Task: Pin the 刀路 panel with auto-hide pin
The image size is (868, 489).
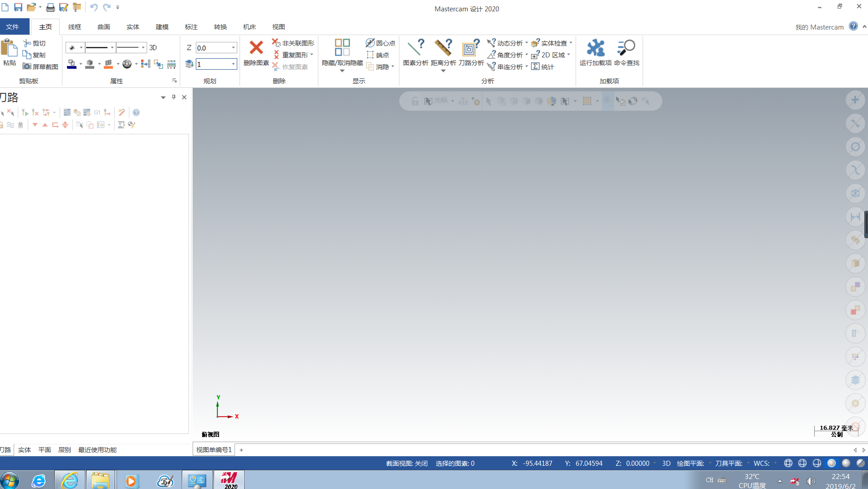Action: tap(174, 97)
